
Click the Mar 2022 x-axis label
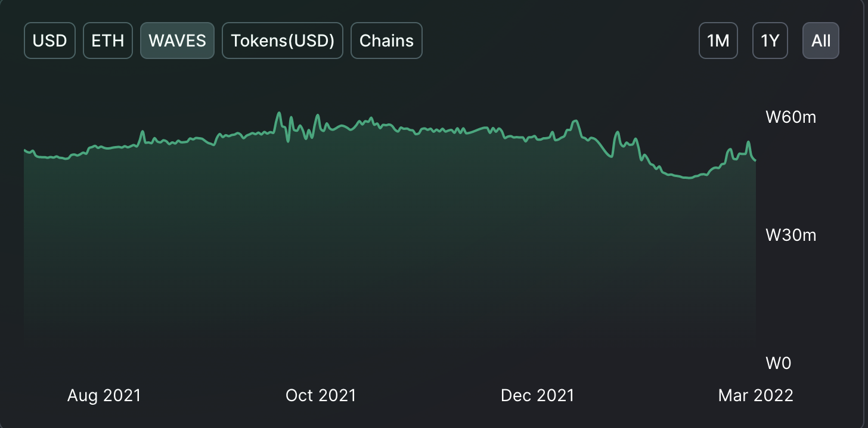756,395
